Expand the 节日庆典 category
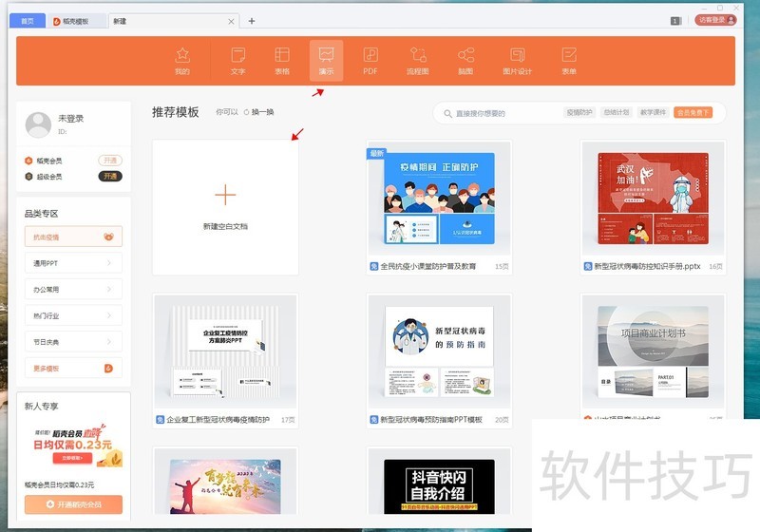760x532 pixels. click(x=74, y=342)
